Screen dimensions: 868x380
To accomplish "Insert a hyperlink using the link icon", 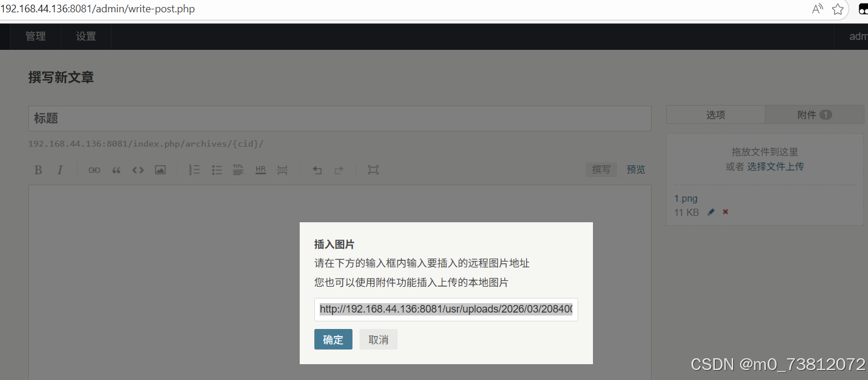I will point(94,170).
